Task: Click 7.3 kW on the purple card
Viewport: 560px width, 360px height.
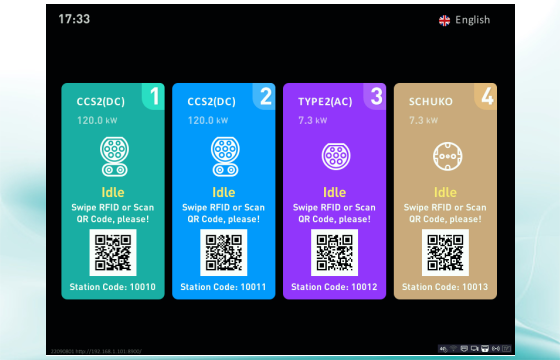Action: point(313,120)
